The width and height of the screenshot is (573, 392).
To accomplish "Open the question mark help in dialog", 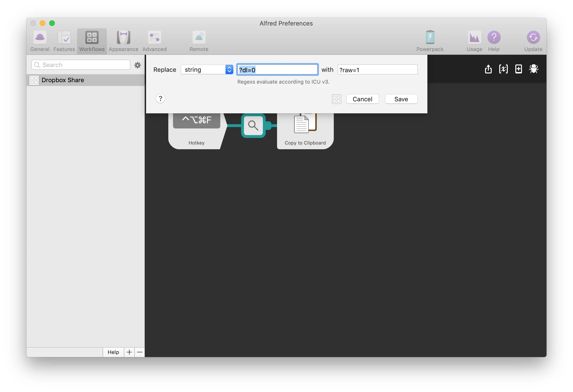I will (160, 99).
